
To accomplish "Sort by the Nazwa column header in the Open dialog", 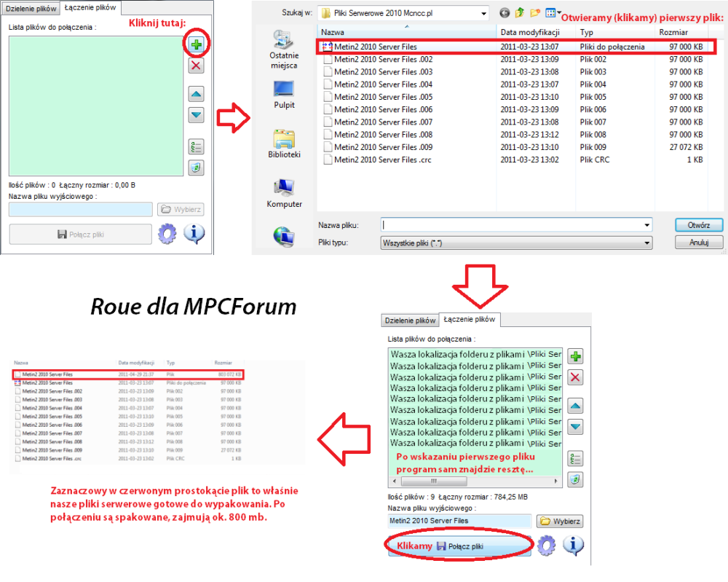I will [407, 32].
